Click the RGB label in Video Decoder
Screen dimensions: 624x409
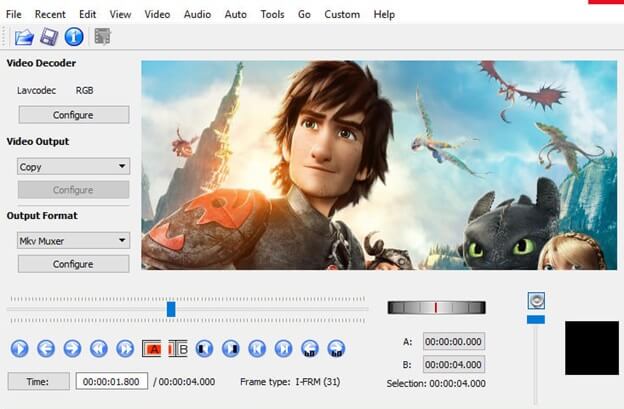pos(84,91)
